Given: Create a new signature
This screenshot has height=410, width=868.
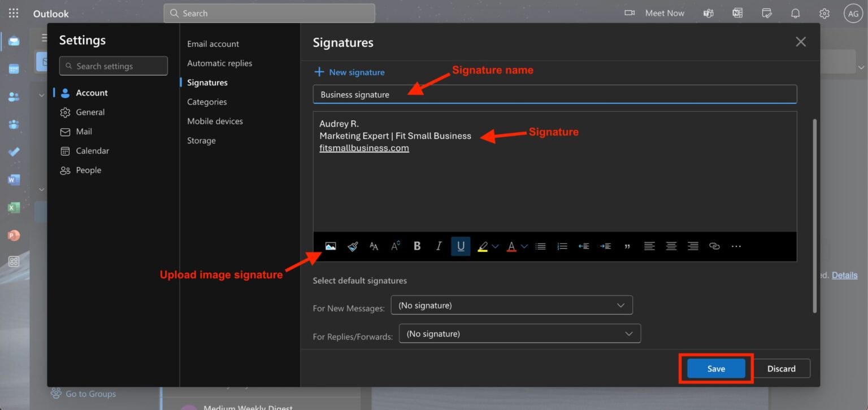Looking at the screenshot, I should coord(349,72).
